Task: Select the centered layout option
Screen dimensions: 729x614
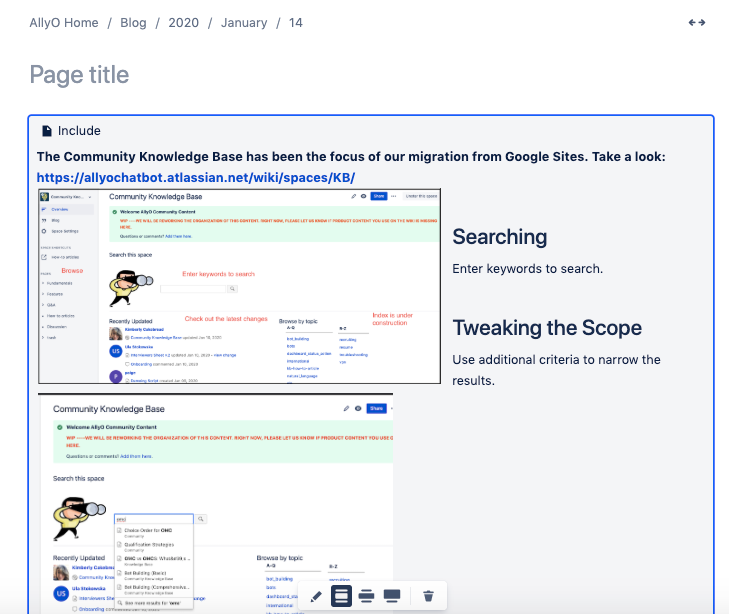Action: click(x=341, y=596)
